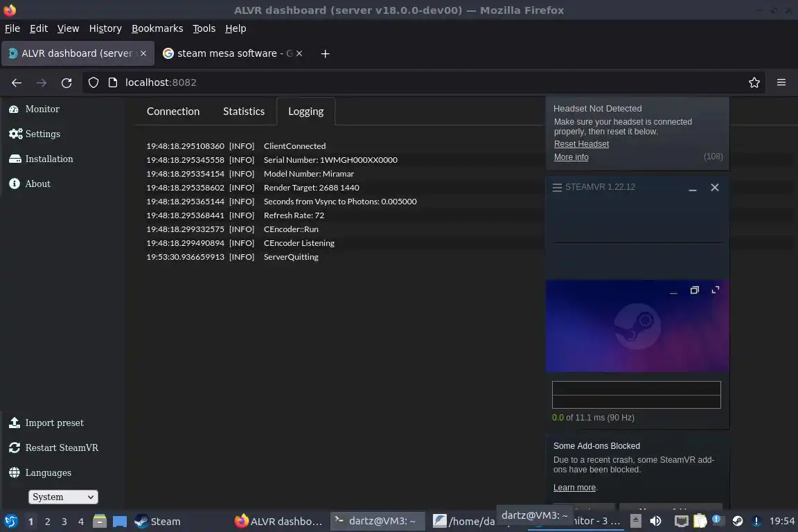Select the Refresh Rate: 72 log line
Image resolution: width=798 pixels, height=532 pixels.
point(294,215)
